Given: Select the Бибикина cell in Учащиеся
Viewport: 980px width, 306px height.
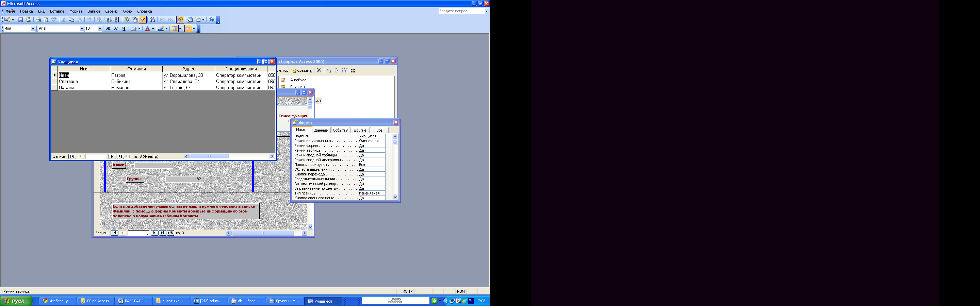Looking at the screenshot, I should 136,81.
